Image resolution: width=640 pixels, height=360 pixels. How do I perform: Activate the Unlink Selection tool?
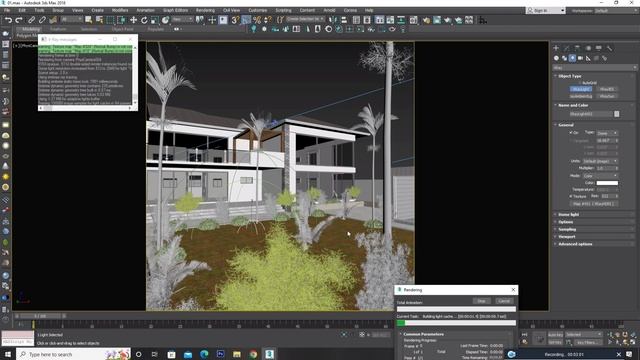point(42,20)
